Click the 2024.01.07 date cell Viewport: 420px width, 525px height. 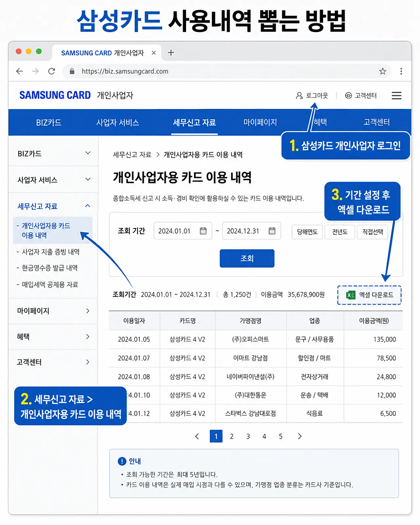[134, 358]
